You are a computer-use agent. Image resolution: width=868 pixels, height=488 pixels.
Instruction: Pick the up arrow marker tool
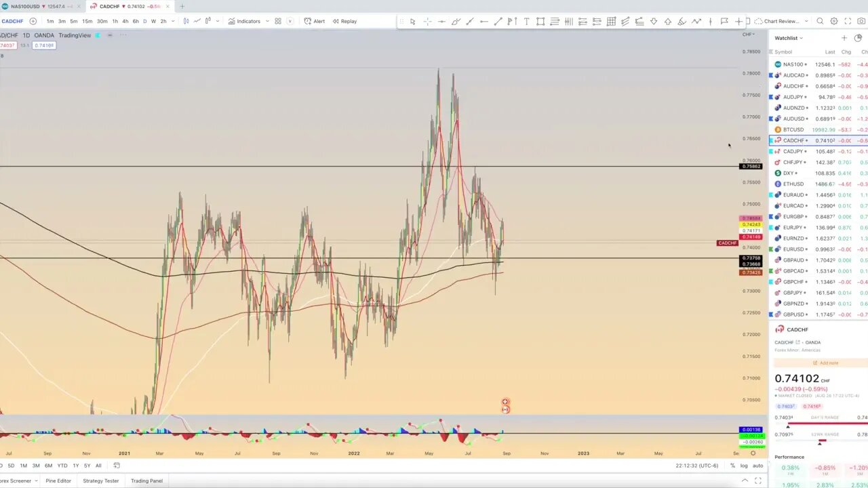coord(668,21)
